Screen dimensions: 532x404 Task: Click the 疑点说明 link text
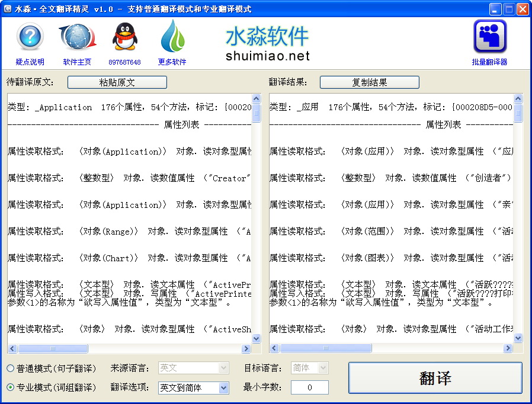30,62
